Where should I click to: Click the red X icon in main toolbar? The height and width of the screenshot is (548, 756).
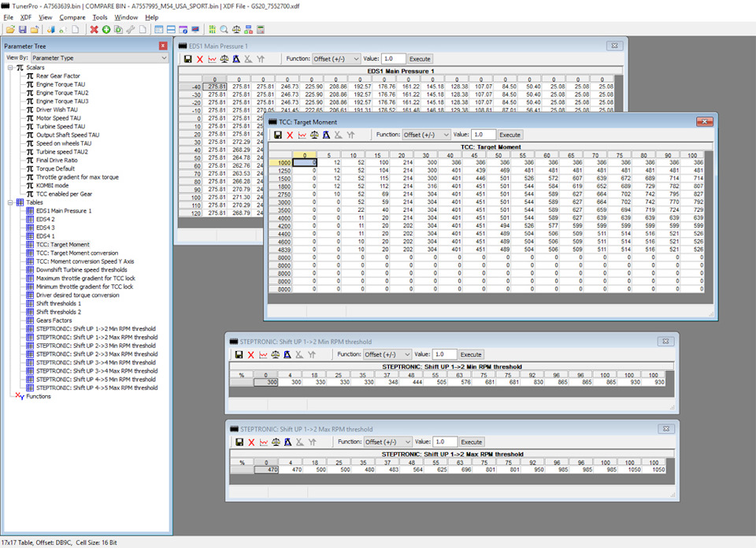[x=94, y=30]
